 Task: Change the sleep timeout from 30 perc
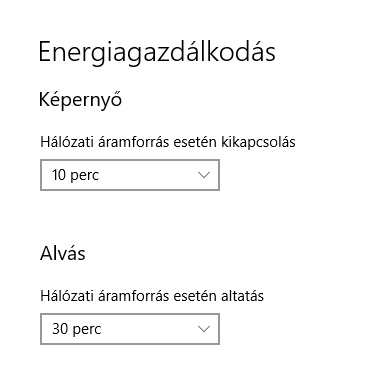point(130,329)
